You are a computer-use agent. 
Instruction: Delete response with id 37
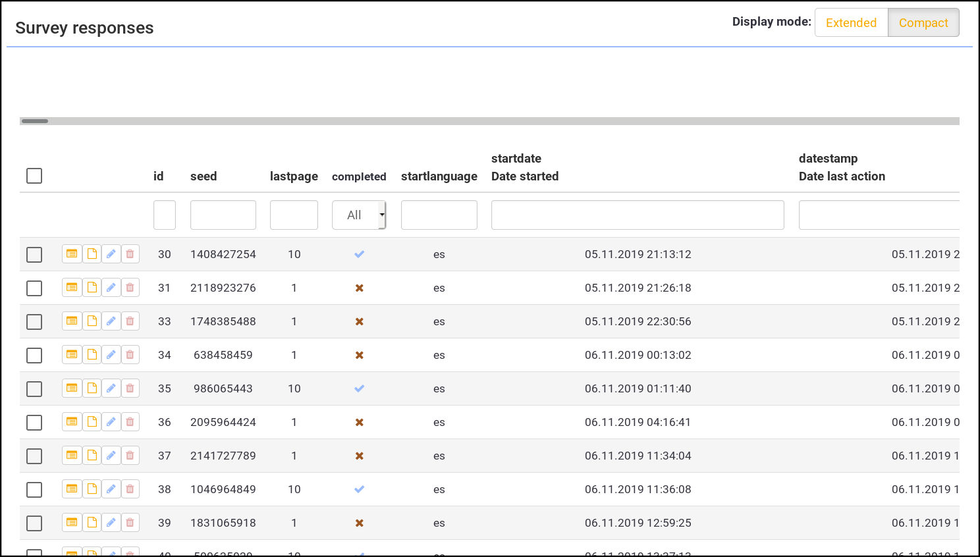(130, 456)
